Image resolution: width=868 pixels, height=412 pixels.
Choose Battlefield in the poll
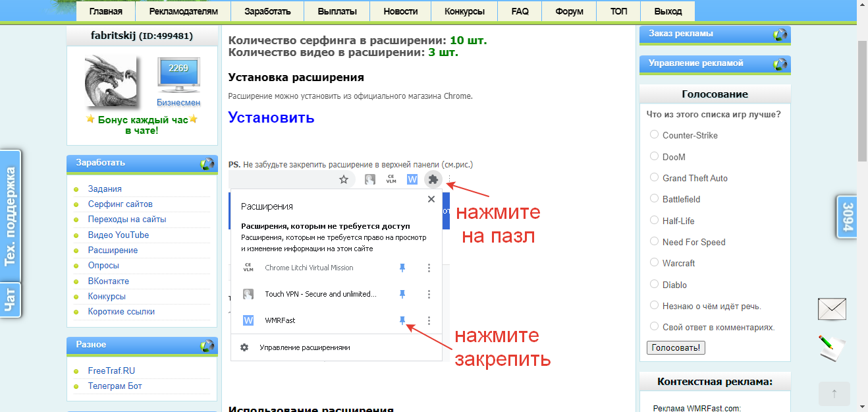pos(655,198)
